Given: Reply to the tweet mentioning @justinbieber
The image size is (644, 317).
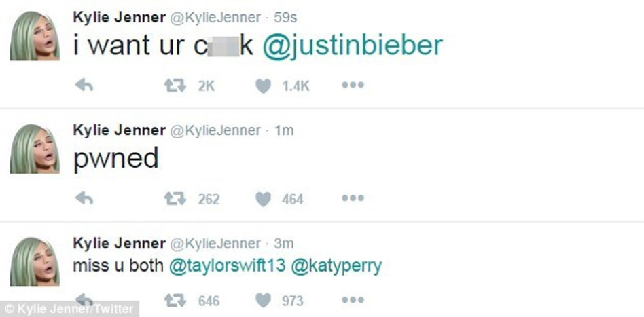Looking at the screenshot, I should pyautogui.click(x=84, y=86).
